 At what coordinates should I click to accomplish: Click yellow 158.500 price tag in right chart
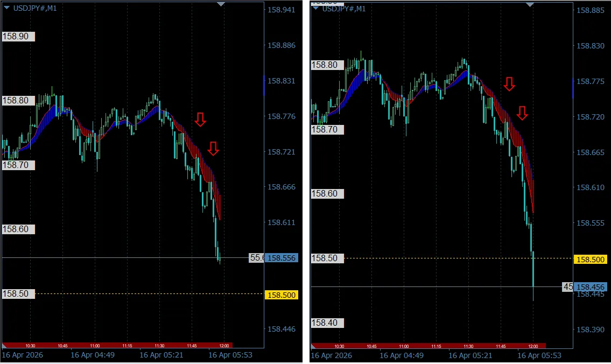pos(591,260)
